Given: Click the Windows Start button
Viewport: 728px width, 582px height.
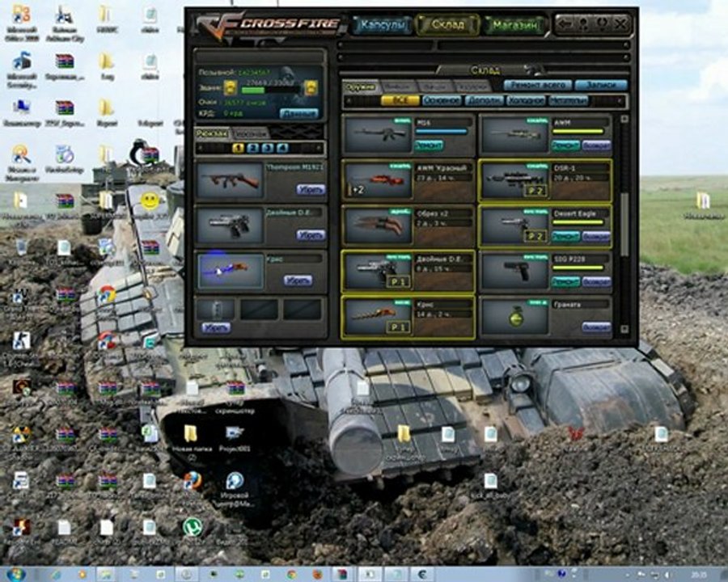Looking at the screenshot, I should pos(15,574).
